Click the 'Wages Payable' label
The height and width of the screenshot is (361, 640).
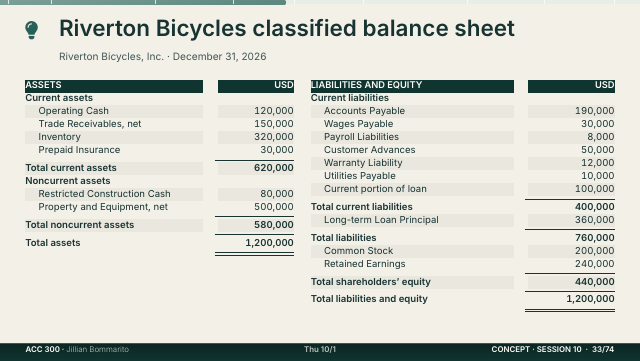point(359,124)
